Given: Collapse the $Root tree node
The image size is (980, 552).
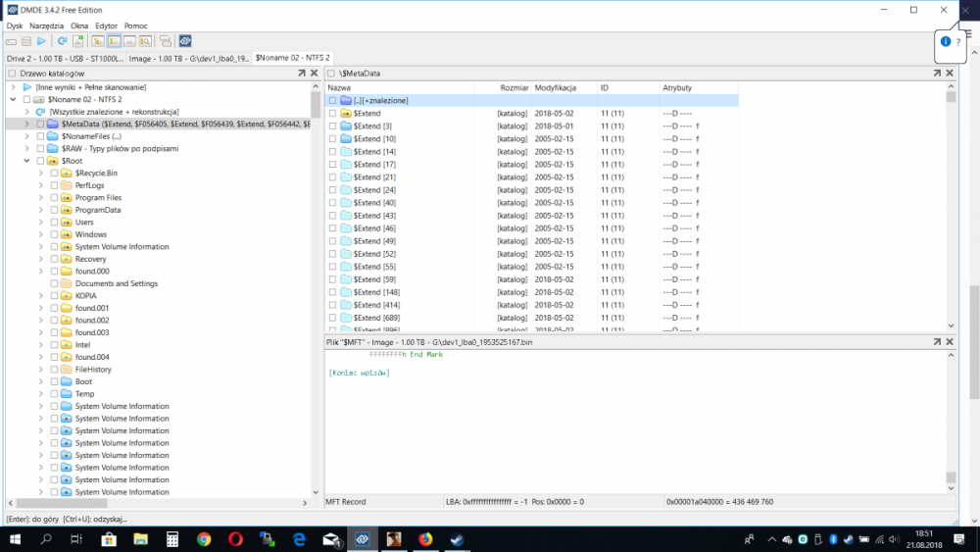Looking at the screenshot, I should [26, 161].
